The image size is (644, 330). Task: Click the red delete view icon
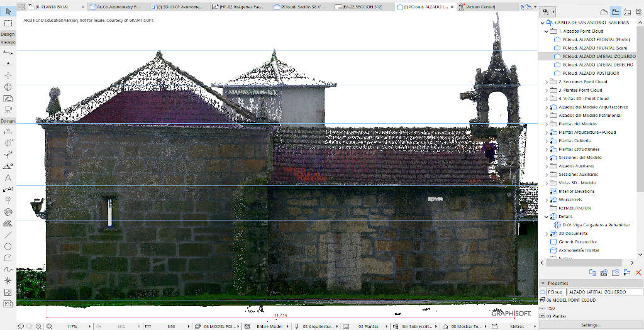click(638, 272)
